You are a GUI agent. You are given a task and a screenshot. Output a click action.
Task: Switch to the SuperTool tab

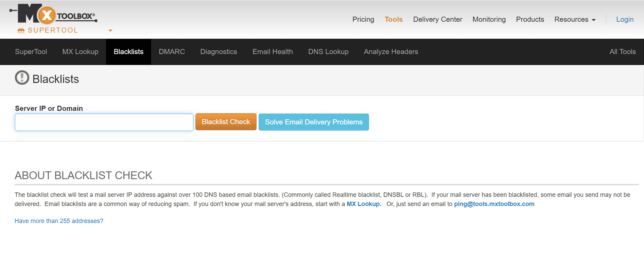31,52
